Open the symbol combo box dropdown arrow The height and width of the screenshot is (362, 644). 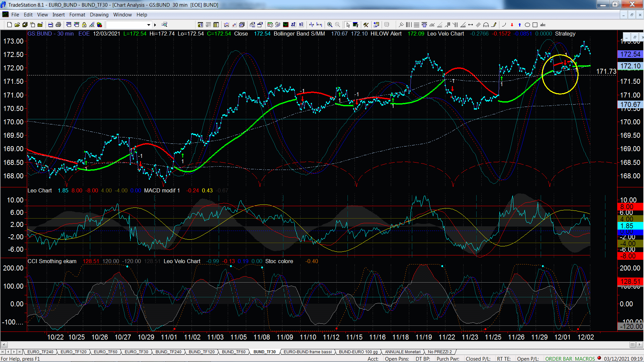click(149, 25)
